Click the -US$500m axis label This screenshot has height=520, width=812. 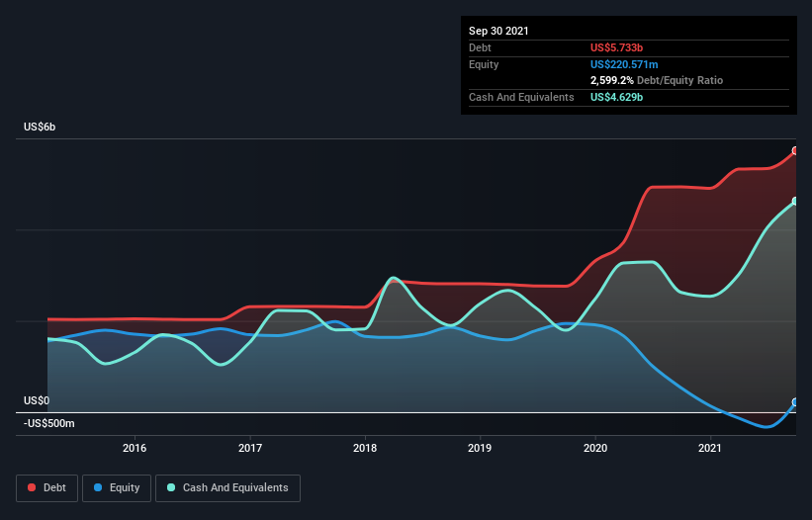pos(49,424)
